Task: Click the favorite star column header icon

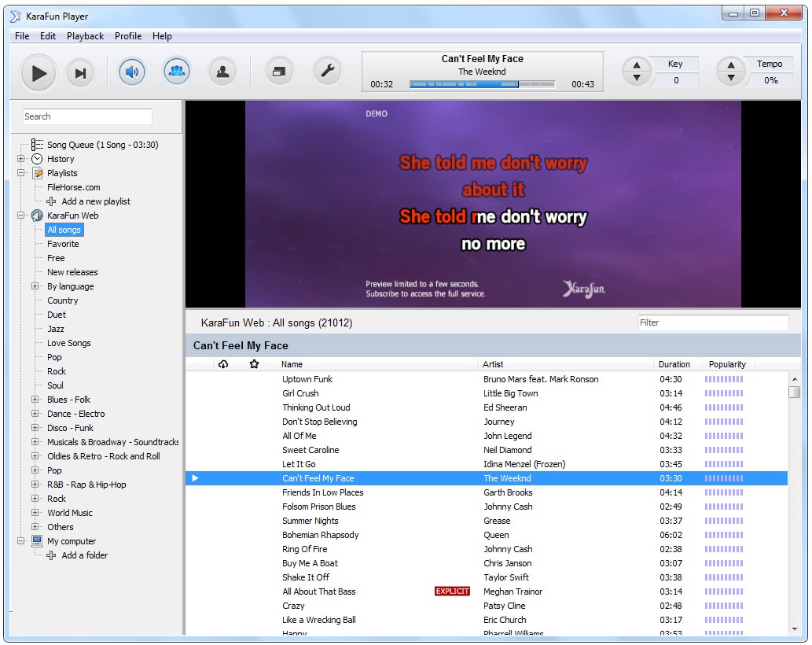Action: pyautogui.click(x=254, y=364)
